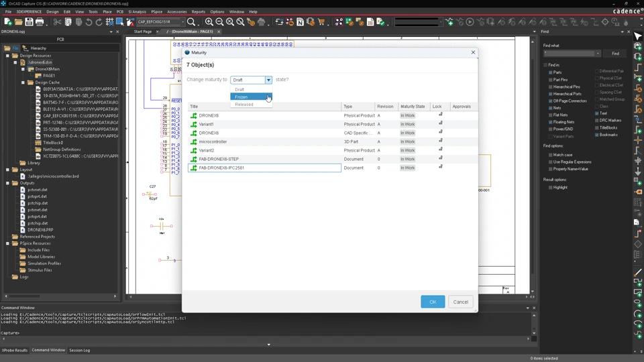Click the Find button in Find panel
Screen dimensions: 644x362
(x=615, y=54)
